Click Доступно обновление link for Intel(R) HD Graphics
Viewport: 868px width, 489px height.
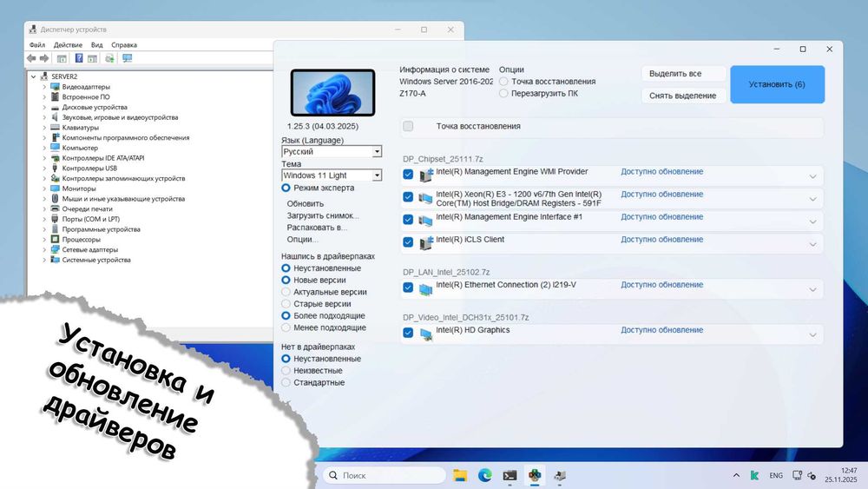point(661,329)
